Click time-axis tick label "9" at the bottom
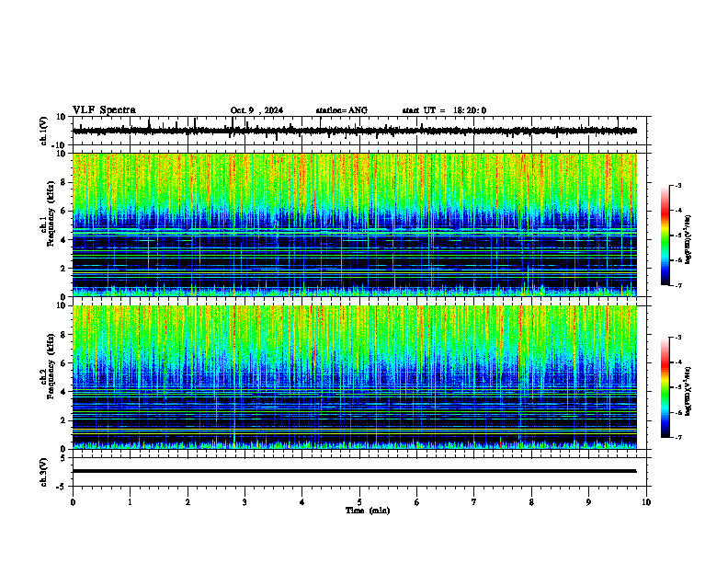This screenshot has width=728, height=563. click(588, 502)
